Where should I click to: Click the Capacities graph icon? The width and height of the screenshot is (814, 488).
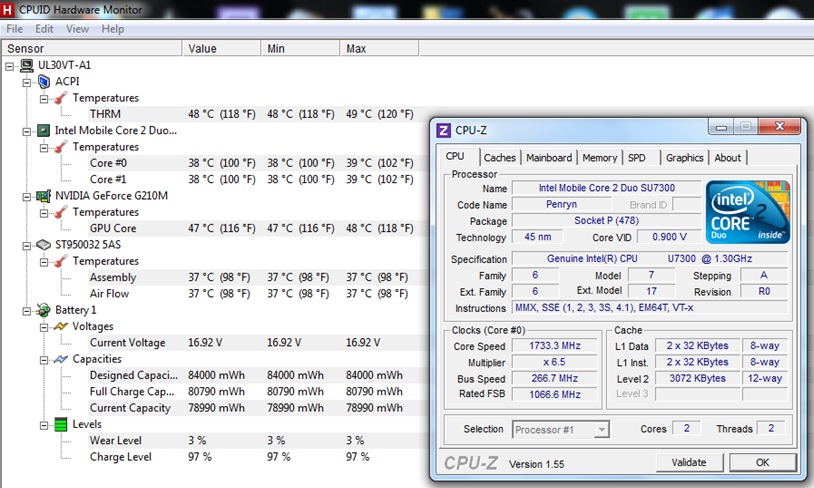click(x=61, y=359)
